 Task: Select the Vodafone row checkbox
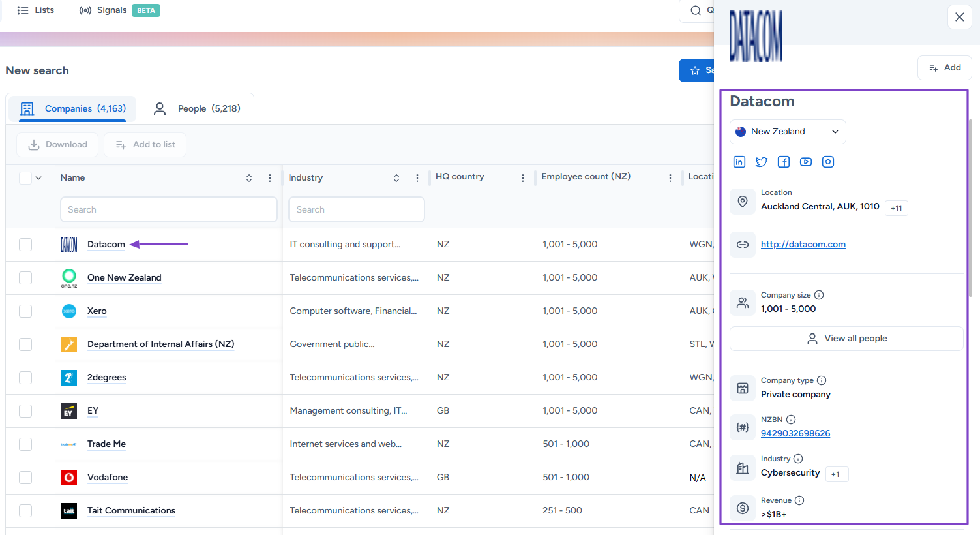[x=25, y=478]
